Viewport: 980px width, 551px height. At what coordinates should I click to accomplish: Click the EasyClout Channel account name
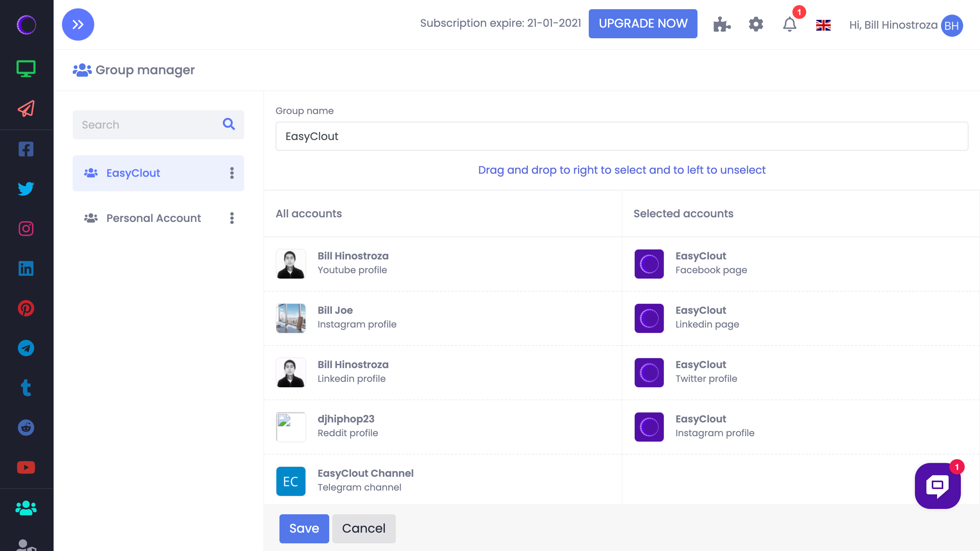366,473
